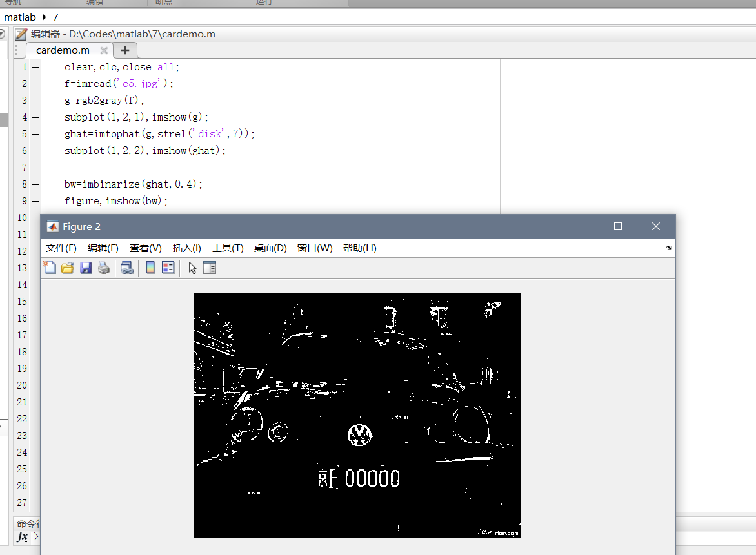Click code line "subplot(1,2,1), imshow(g);"
The height and width of the screenshot is (555, 756).
click(x=136, y=117)
